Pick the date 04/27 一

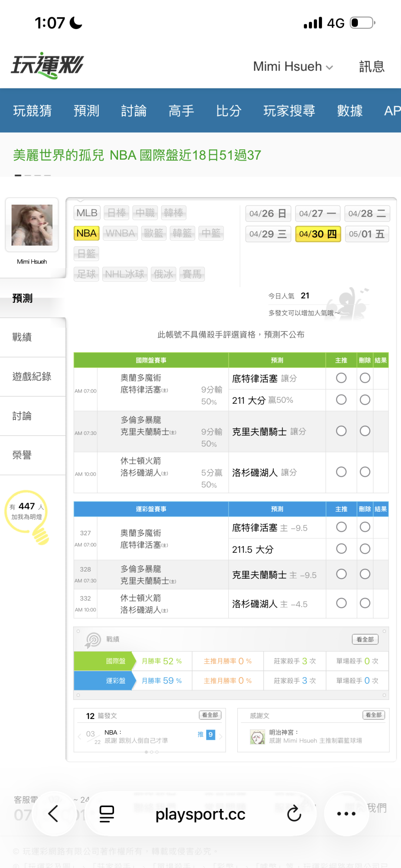[x=318, y=214]
